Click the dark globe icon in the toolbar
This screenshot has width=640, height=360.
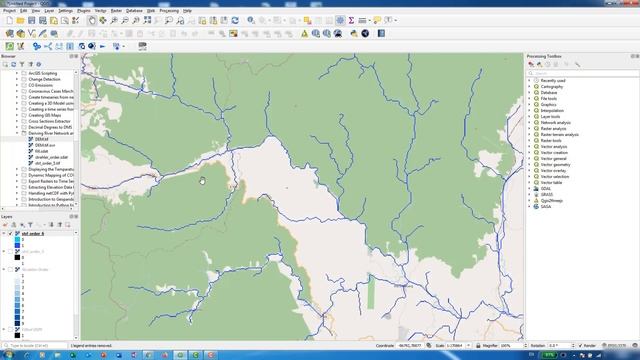point(365,33)
